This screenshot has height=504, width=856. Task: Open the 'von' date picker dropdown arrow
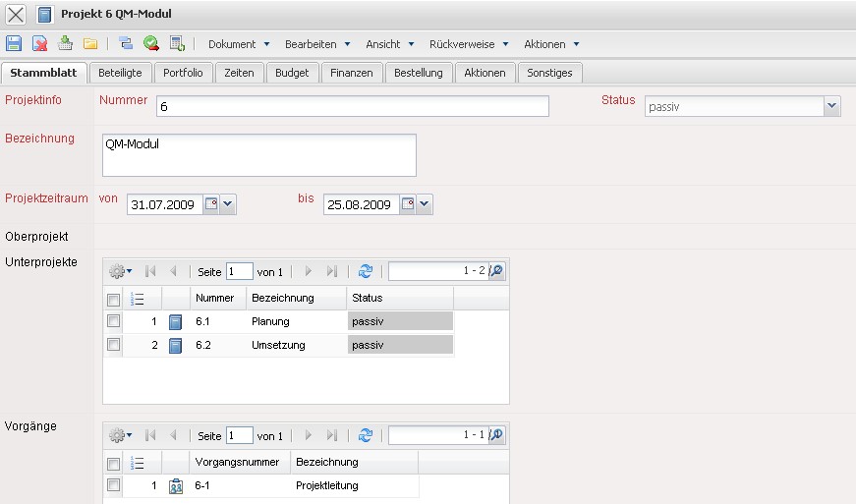[x=228, y=204]
